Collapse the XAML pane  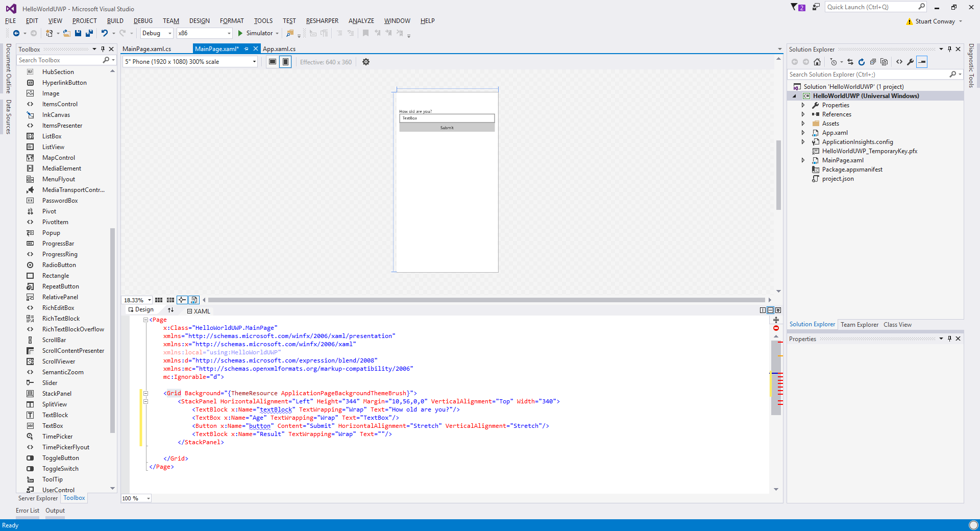point(778,310)
